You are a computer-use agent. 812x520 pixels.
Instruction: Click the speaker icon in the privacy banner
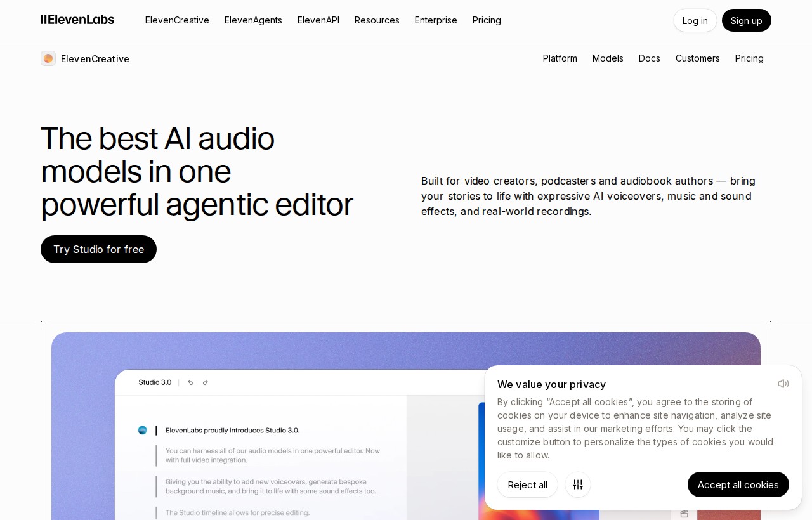783,384
